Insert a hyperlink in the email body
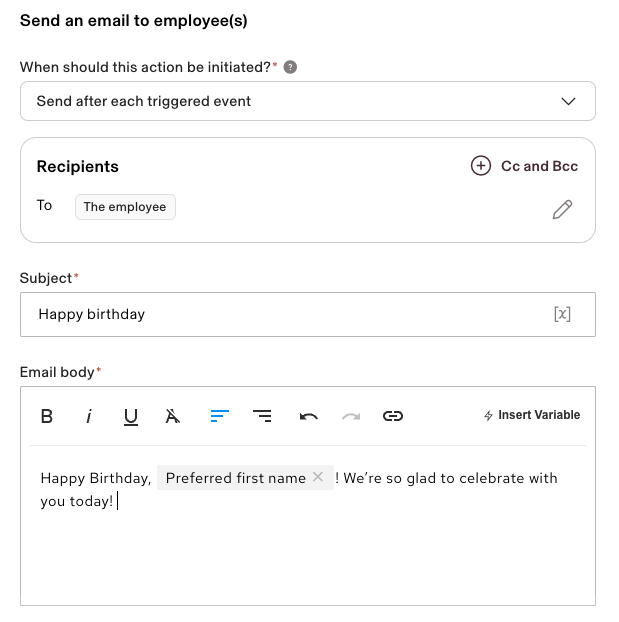Screen dimensions: 619x622 (x=393, y=416)
